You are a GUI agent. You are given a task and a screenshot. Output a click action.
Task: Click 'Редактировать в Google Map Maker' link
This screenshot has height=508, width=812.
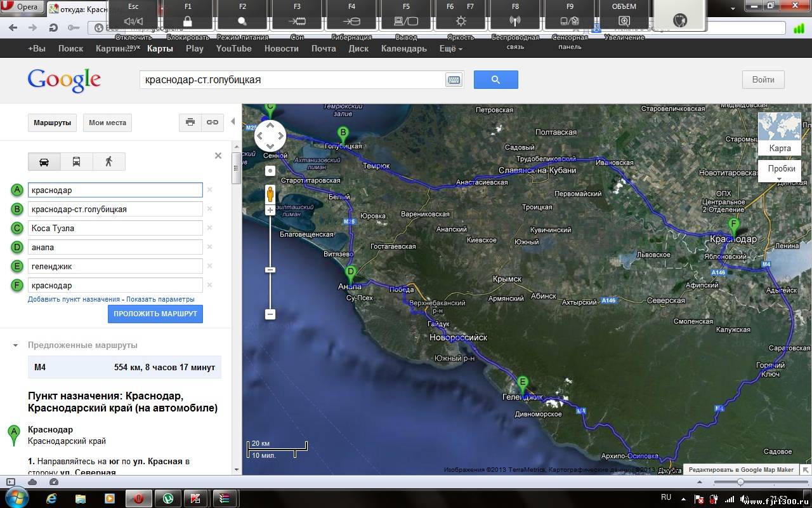click(x=741, y=470)
